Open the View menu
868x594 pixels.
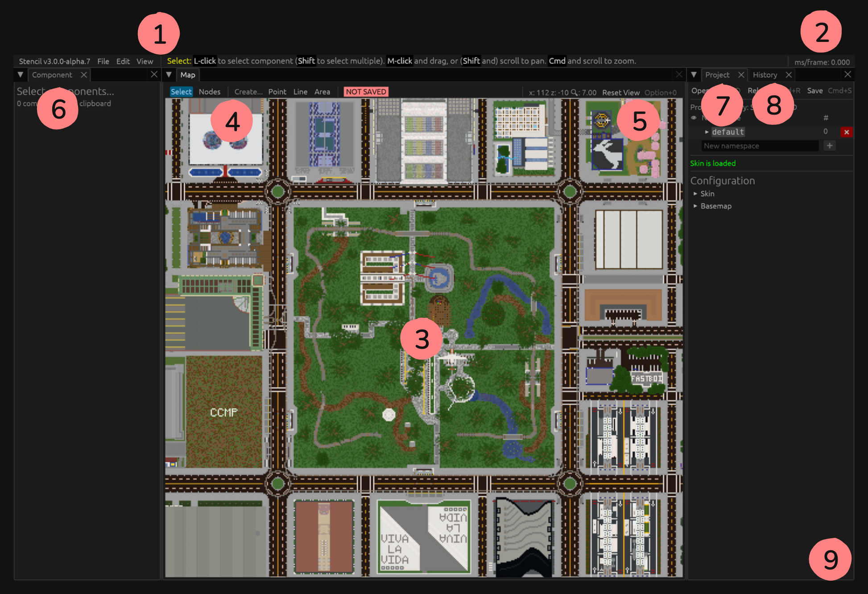145,62
